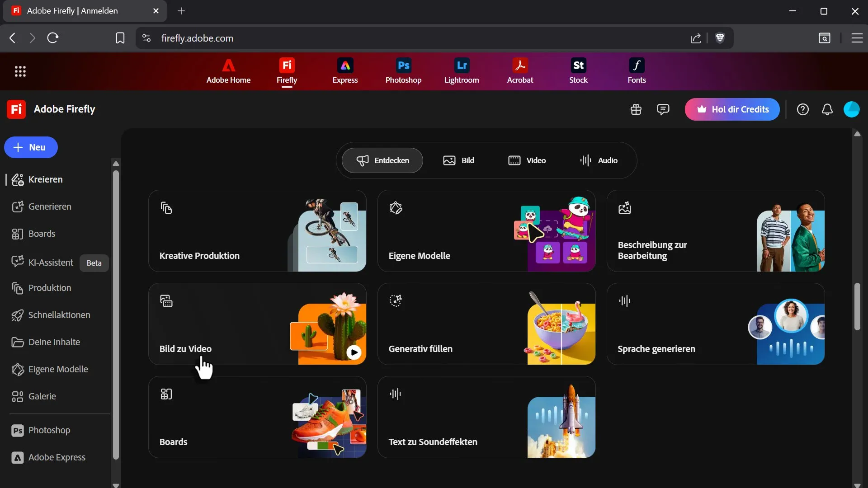868x488 pixels.
Task: Open the browser sidebar panel icon
Action: [x=825, y=38]
